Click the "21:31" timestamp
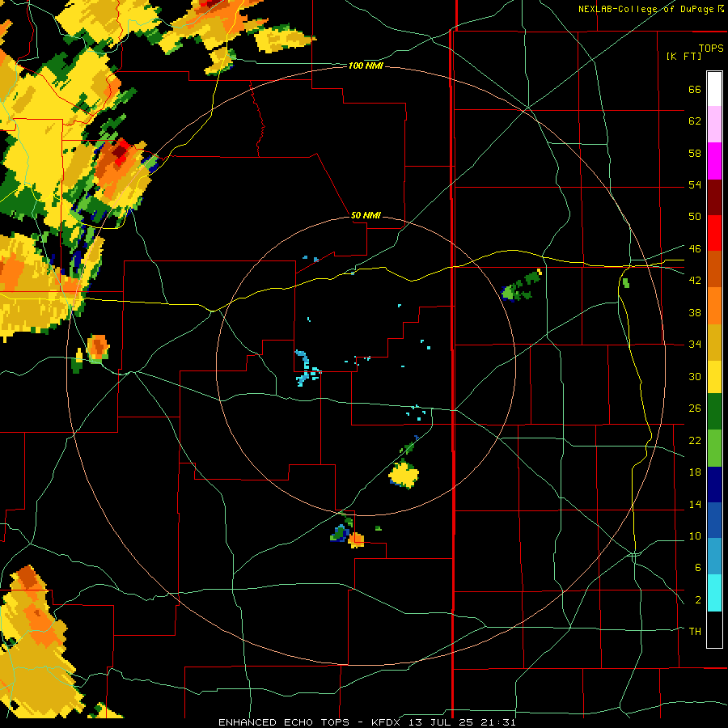This screenshot has height=728, width=728. point(499,722)
